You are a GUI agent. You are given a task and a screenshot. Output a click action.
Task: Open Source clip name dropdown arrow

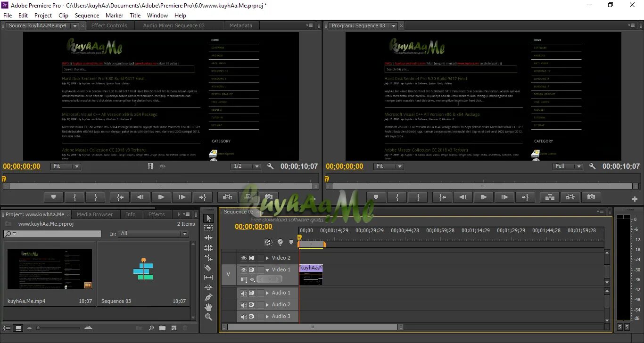(74, 26)
